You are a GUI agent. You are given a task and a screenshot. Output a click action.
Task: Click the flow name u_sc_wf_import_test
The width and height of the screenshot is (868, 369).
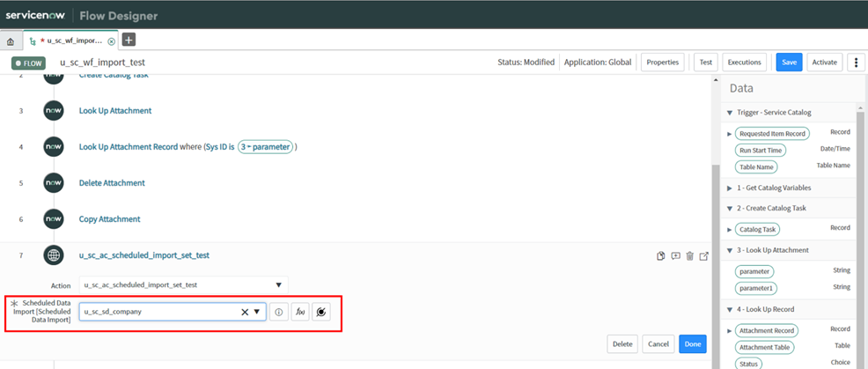pyautogui.click(x=102, y=63)
